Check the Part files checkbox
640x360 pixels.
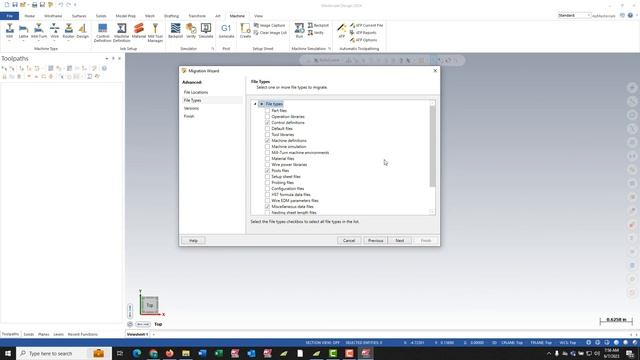tap(267, 111)
